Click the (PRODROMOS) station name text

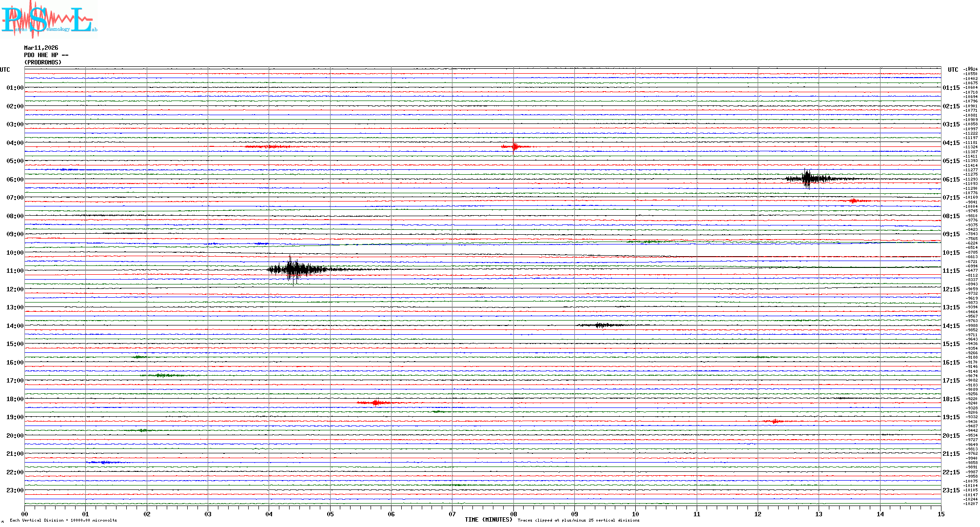coord(43,62)
